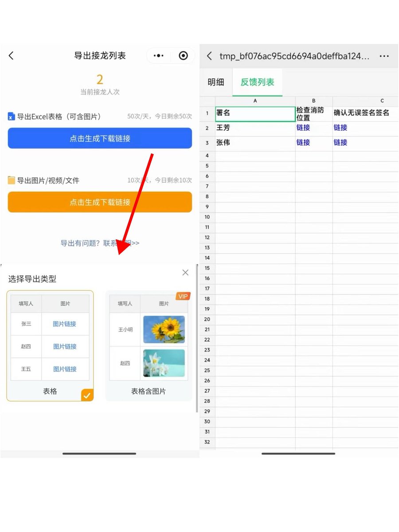Select row 2 header number
Image resolution: width=399 pixels, height=532 pixels.
(207, 128)
